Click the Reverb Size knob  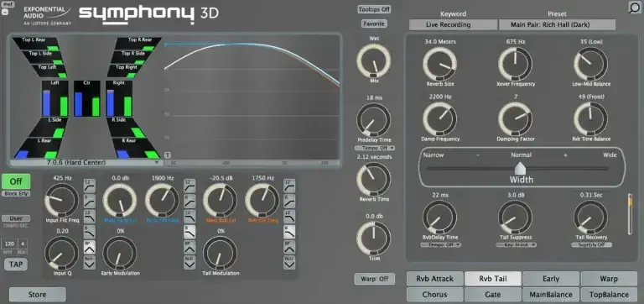[x=440, y=64]
